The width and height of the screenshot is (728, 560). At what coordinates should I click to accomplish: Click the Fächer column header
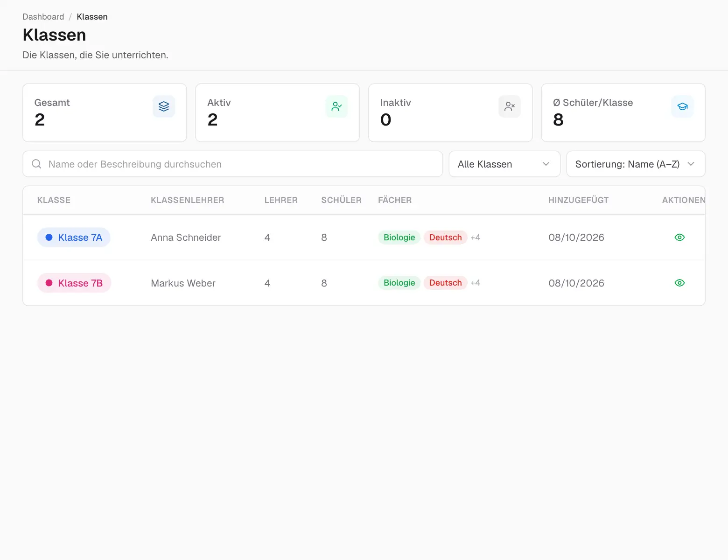395,200
